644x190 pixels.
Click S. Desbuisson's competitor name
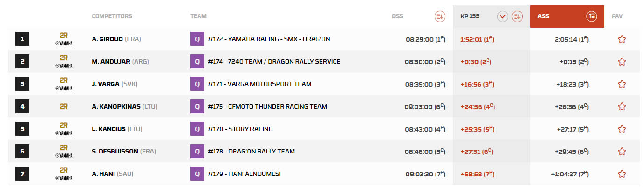pos(115,152)
